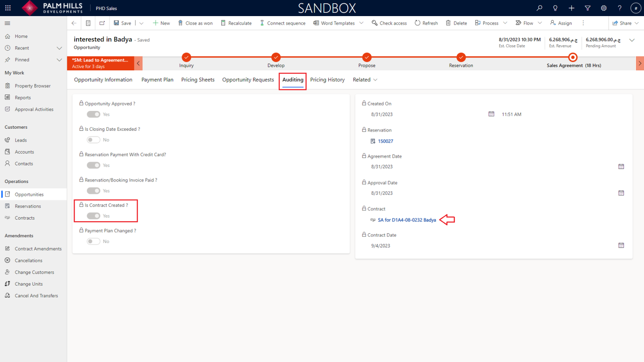Open the Pricing History tab
Image resolution: width=644 pixels, height=362 pixels.
tap(328, 80)
